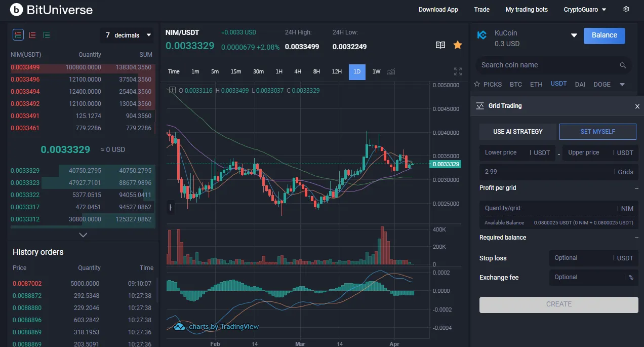Select 1H chart interval
644x347 pixels.
click(279, 71)
